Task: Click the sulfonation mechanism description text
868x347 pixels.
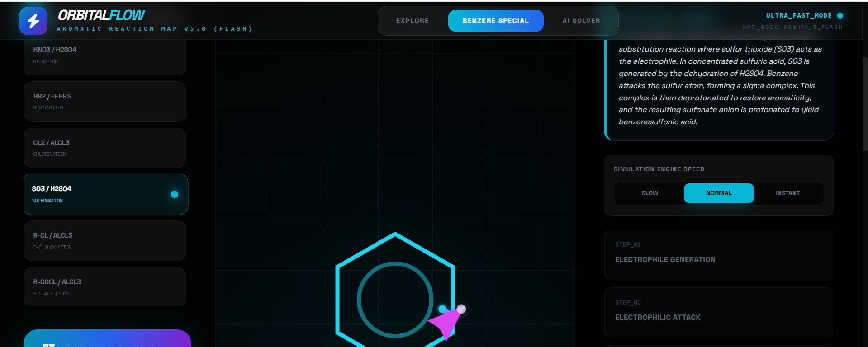Action: (720, 85)
